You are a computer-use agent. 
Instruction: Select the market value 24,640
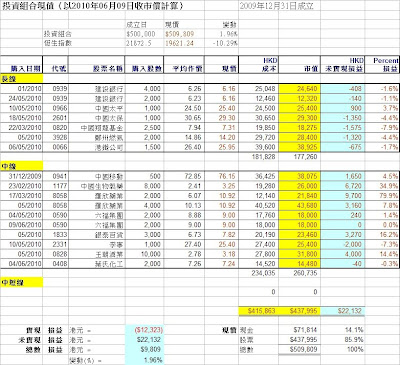[307, 89]
